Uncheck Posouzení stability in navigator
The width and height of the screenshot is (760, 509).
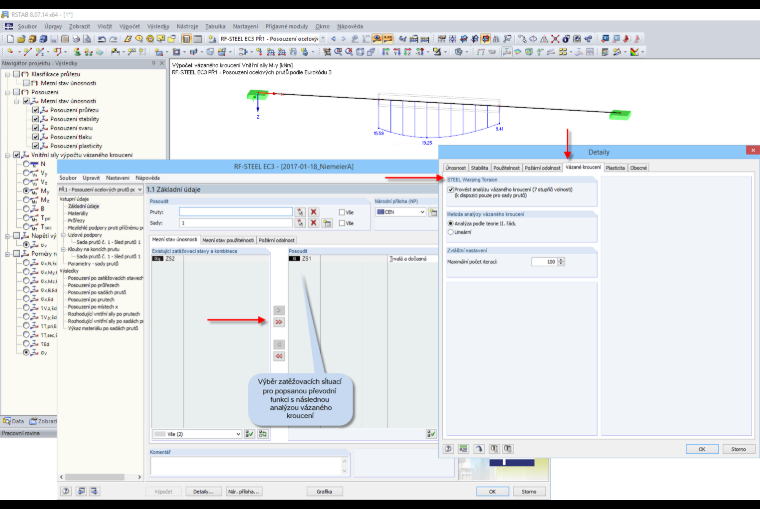(35, 119)
